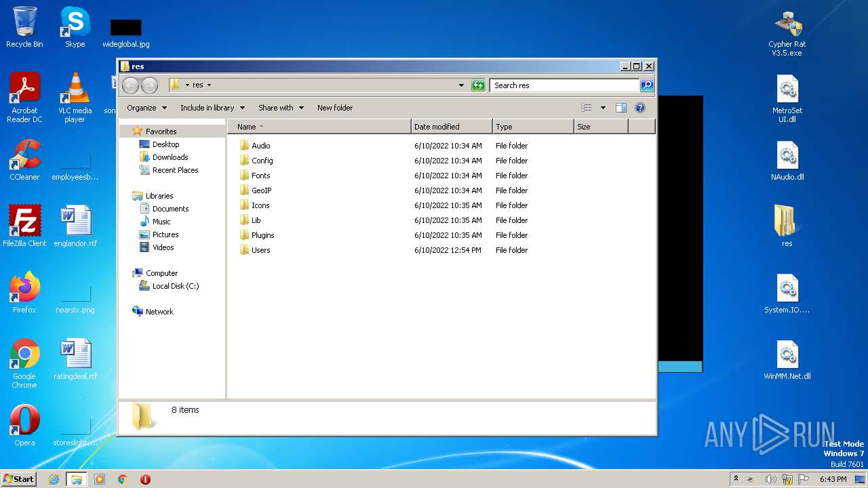Expand the res breadcrumb arrow in address bar

[209, 85]
